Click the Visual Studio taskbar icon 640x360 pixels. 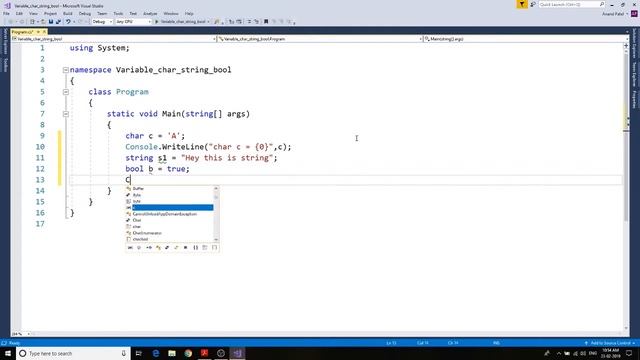[237, 353]
